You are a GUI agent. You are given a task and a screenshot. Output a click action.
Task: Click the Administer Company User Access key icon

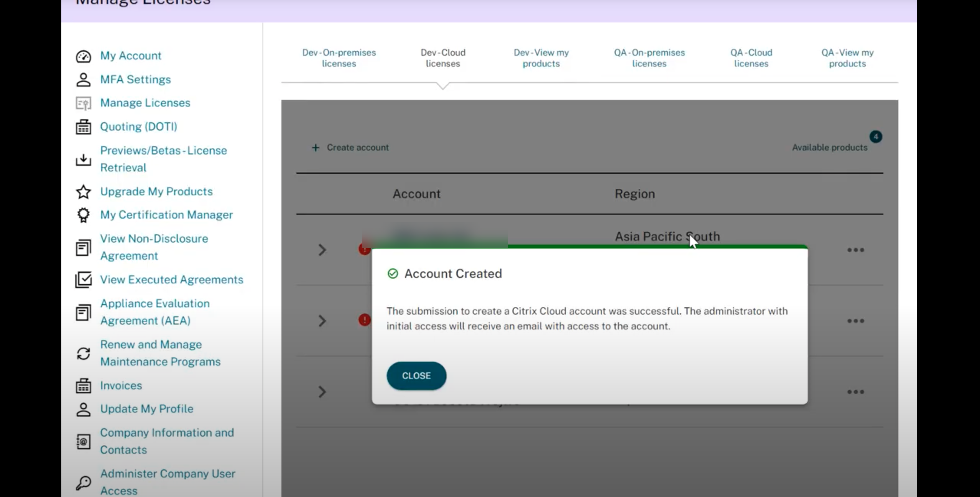point(83,482)
